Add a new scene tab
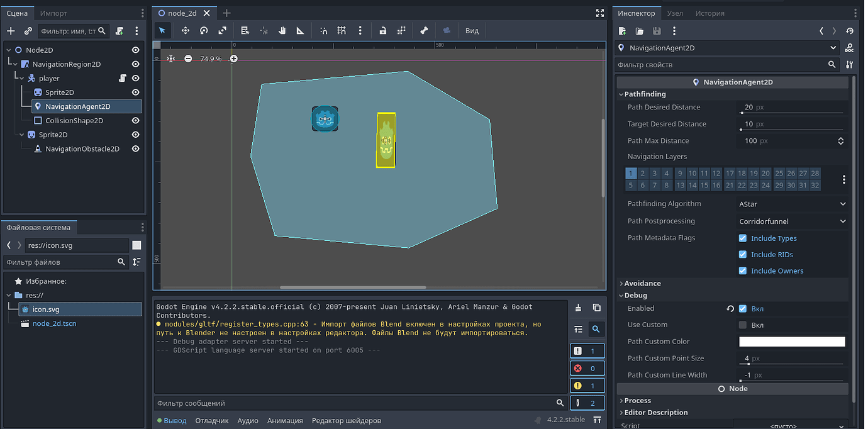 coord(227,13)
